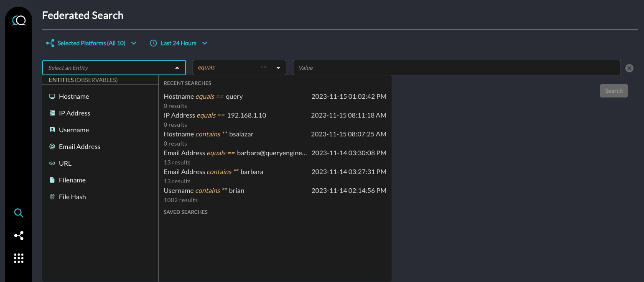
Task: Select Email Address entity option
Action: tap(79, 146)
